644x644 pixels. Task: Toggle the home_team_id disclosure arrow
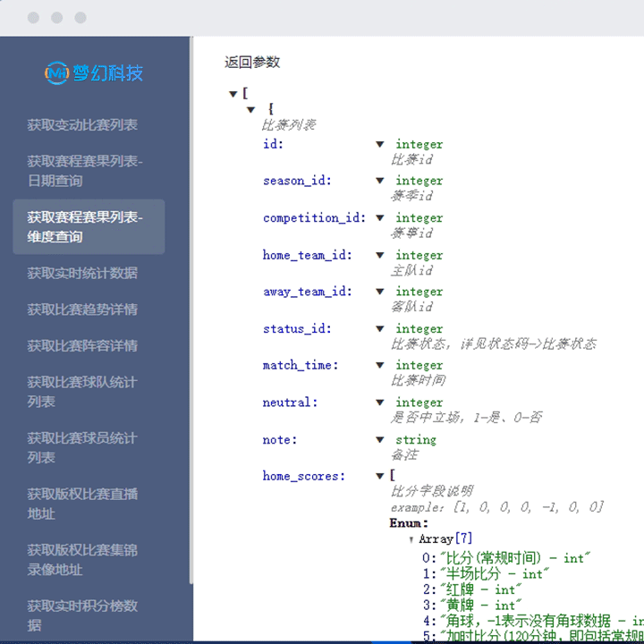380,255
